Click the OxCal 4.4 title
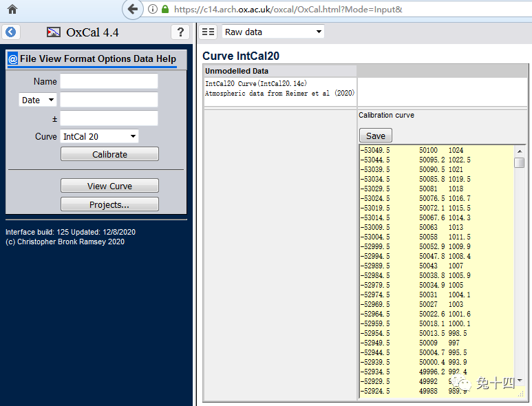532x406 pixels. [x=92, y=32]
